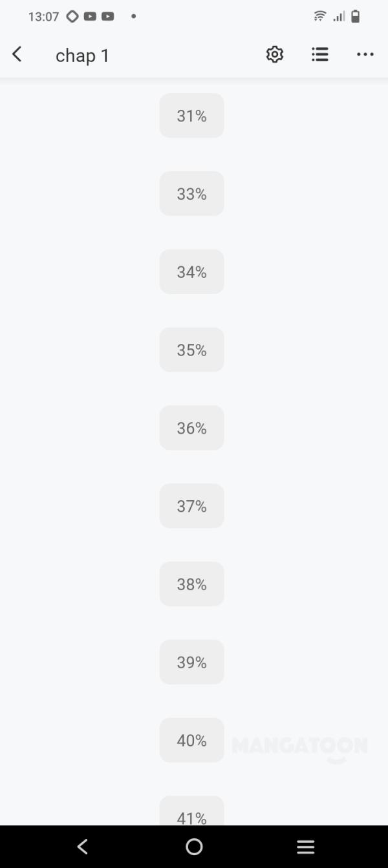This screenshot has width=388, height=868.
Task: Open the chapter list icon
Action: click(320, 55)
